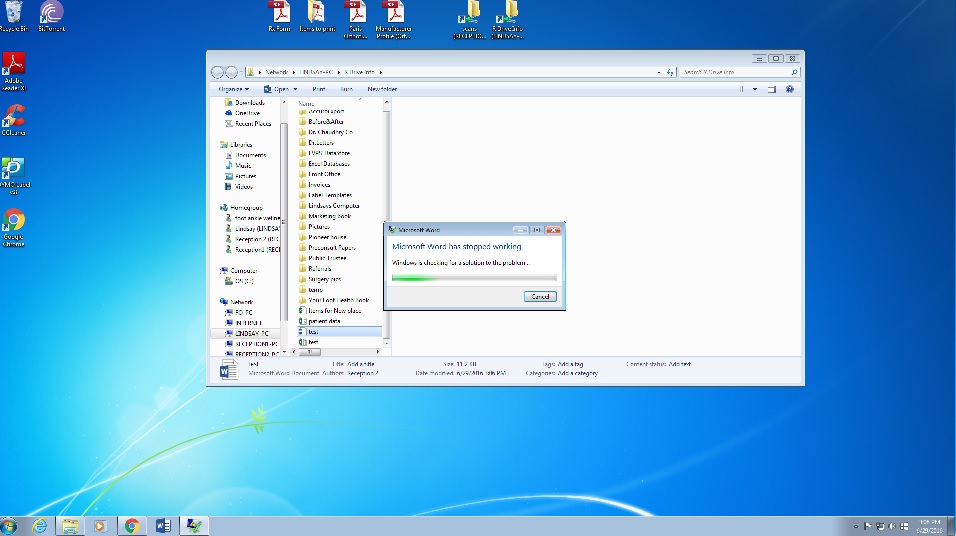The width and height of the screenshot is (956, 536).
Task: Select the Items to print folder on desktop
Action: [317, 16]
